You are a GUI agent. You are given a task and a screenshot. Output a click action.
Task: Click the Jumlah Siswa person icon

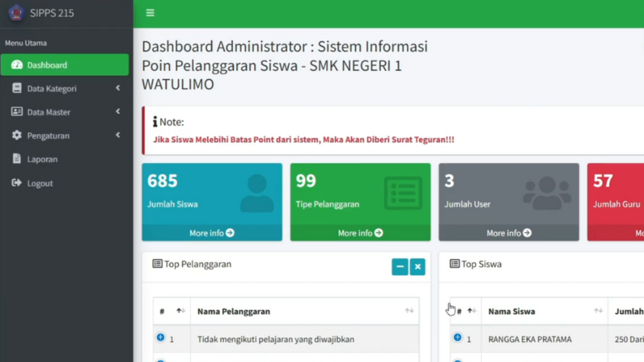257,193
